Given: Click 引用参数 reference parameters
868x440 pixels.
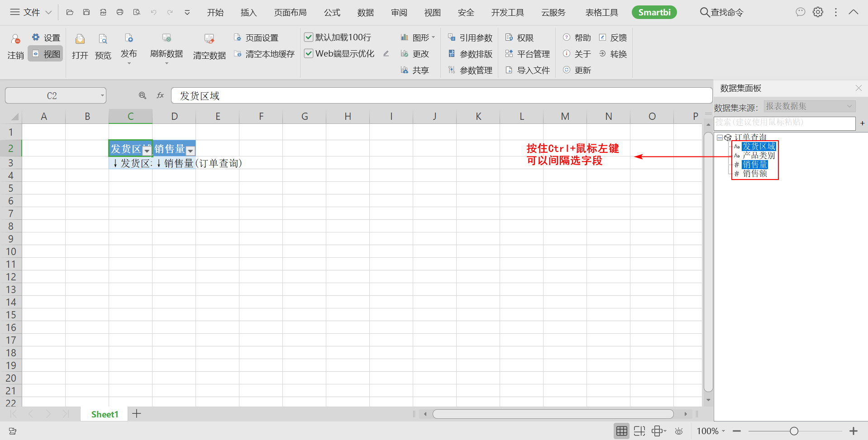Looking at the screenshot, I should click(x=470, y=38).
